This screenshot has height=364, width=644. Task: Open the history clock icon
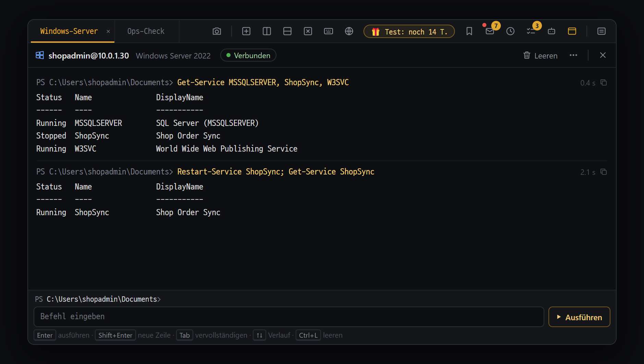tap(510, 31)
